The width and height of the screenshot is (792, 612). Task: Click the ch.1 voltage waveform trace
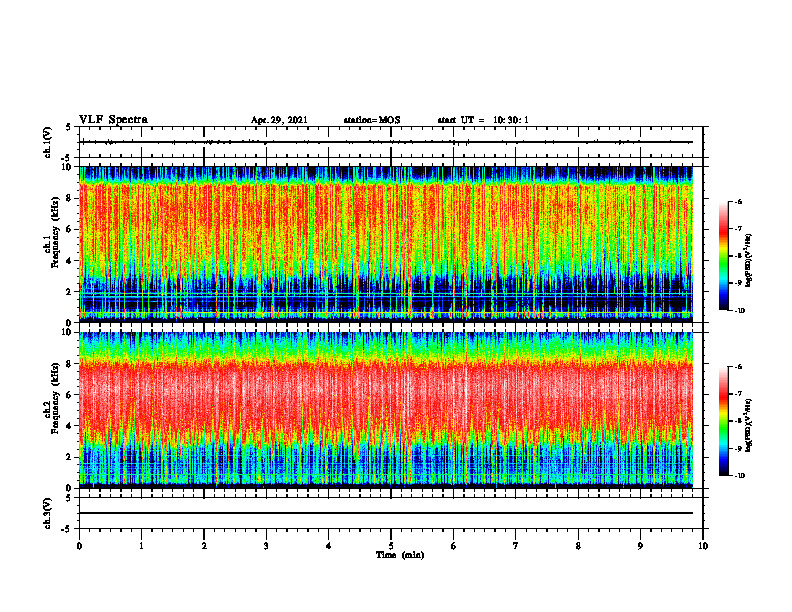tap(386, 142)
